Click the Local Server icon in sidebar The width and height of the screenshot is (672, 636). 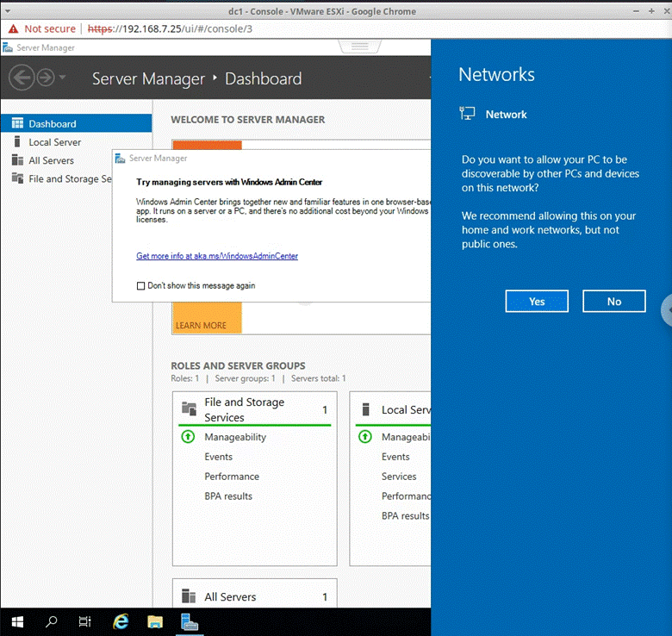tap(17, 141)
